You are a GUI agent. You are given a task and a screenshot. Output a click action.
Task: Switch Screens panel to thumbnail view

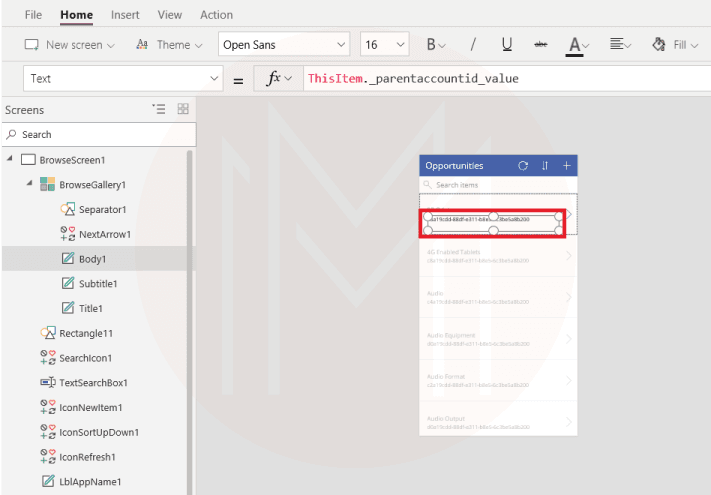(x=183, y=109)
